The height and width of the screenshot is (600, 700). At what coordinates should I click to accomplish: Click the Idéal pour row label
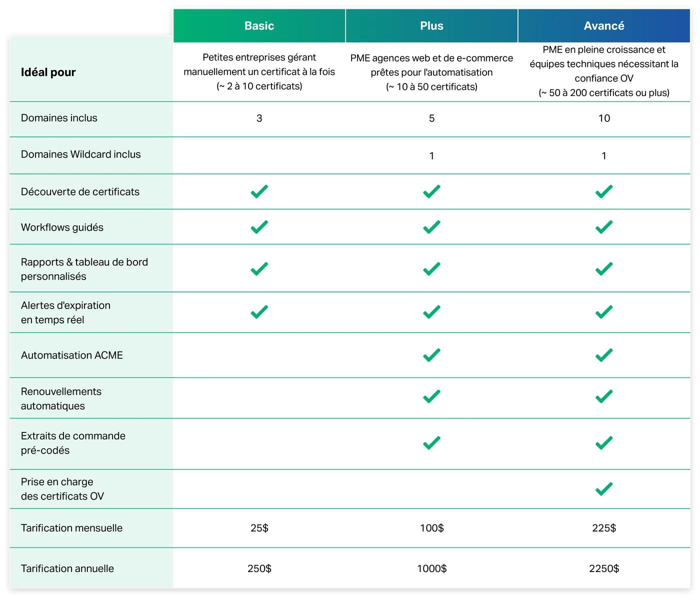point(48,72)
